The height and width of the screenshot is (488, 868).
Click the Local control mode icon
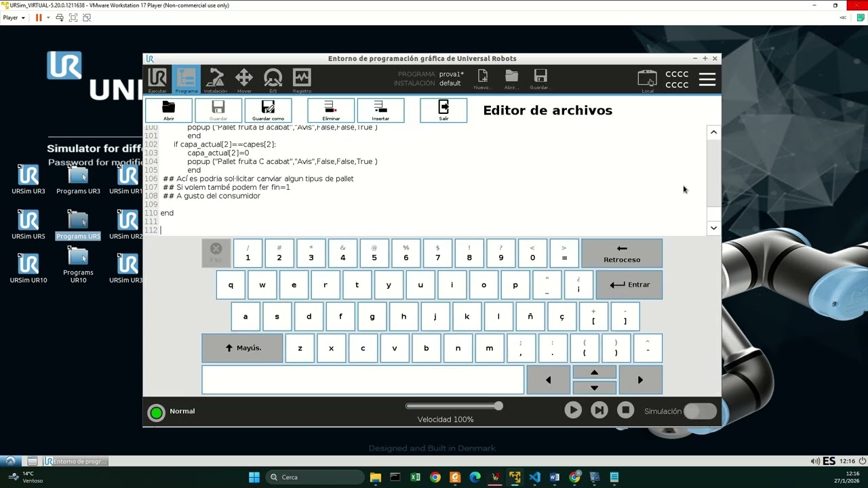coord(648,80)
